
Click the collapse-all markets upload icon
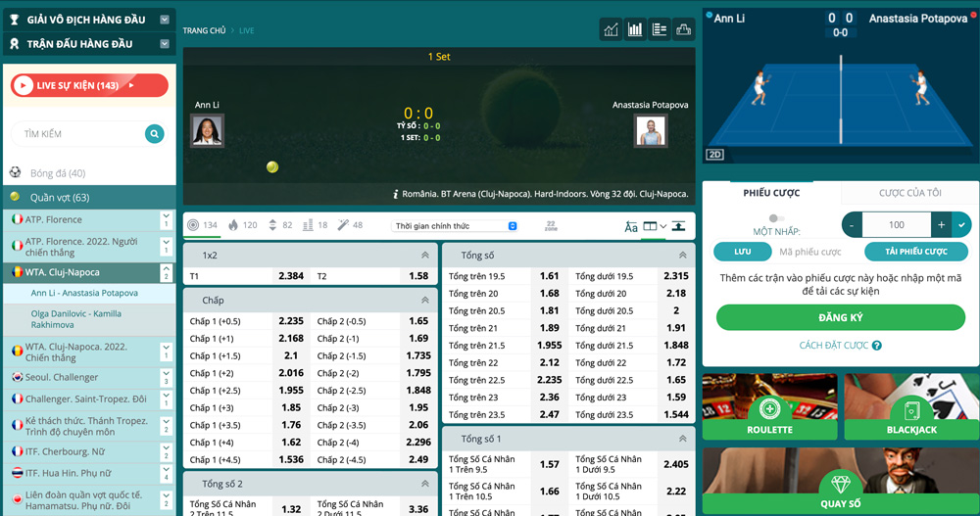(678, 225)
